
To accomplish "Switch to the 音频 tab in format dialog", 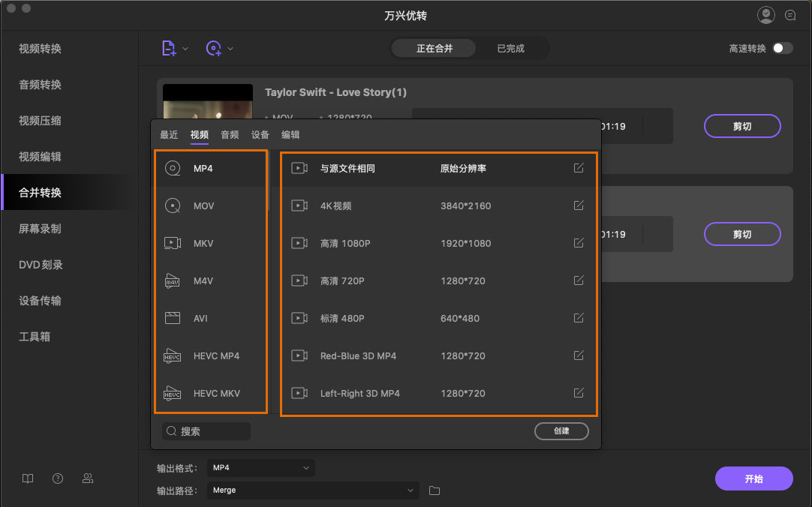I will pyautogui.click(x=229, y=134).
